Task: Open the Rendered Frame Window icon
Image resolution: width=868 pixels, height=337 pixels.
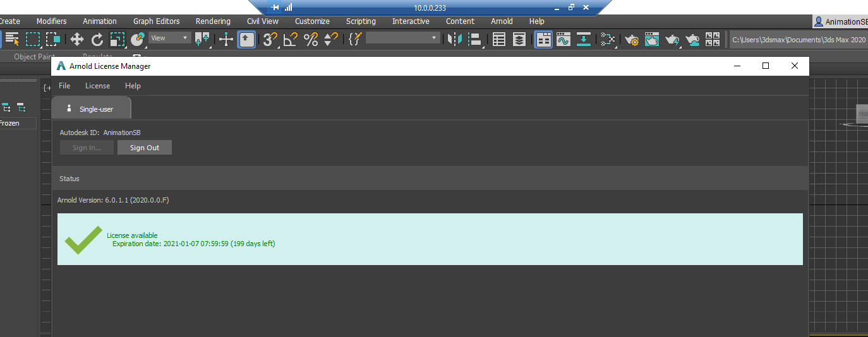Action: tap(652, 39)
